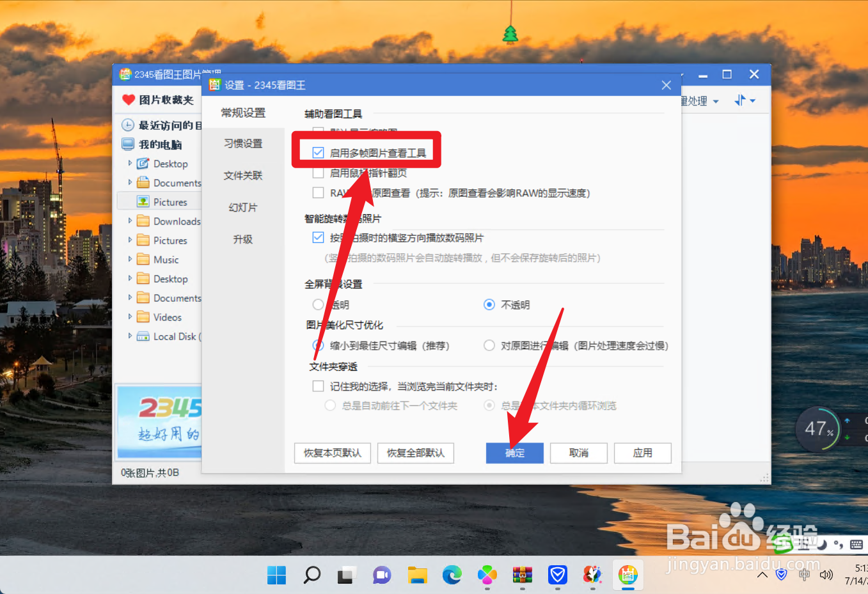Image resolution: width=868 pixels, height=594 pixels.
Task: Expand the Local Disk arrow
Action: pyautogui.click(x=130, y=336)
